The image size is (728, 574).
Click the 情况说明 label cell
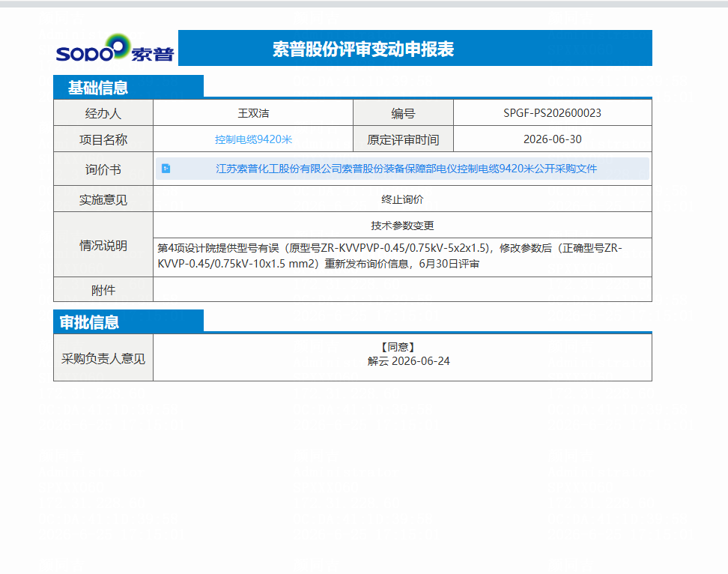click(103, 245)
